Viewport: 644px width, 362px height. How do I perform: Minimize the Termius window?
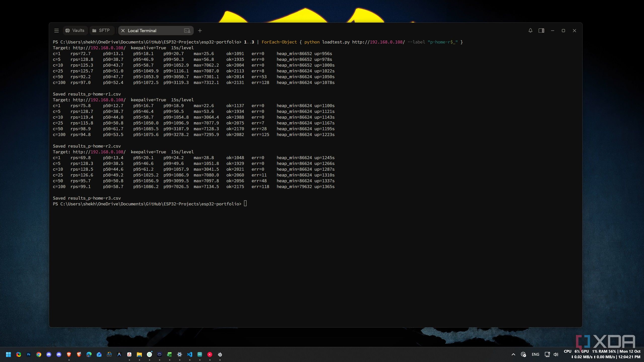point(552,31)
